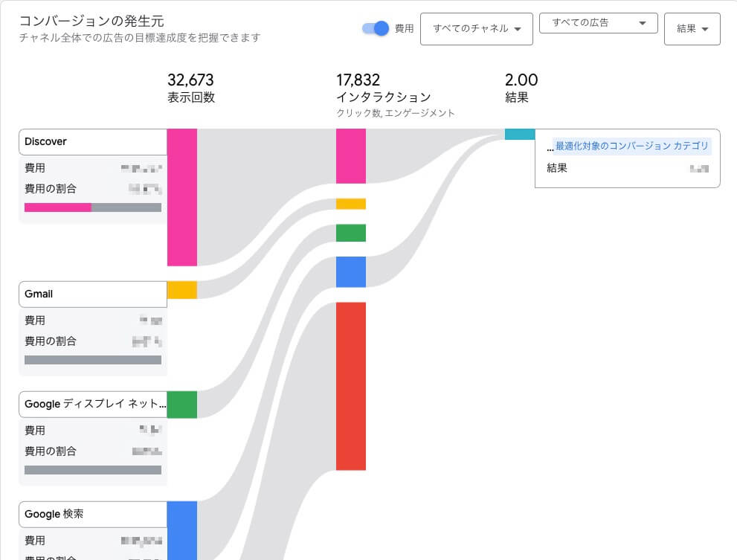Select the Google 検索 channel card
This screenshot has height=560, width=737.
[x=92, y=514]
